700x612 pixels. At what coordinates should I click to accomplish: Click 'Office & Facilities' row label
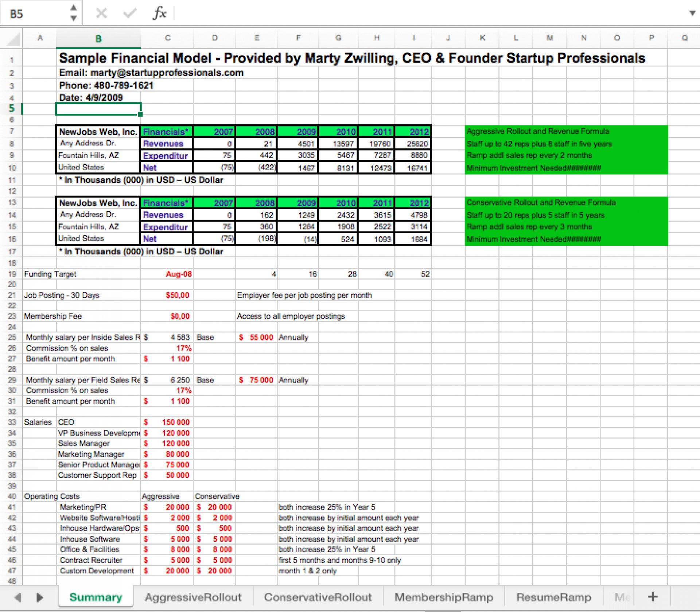click(89, 550)
